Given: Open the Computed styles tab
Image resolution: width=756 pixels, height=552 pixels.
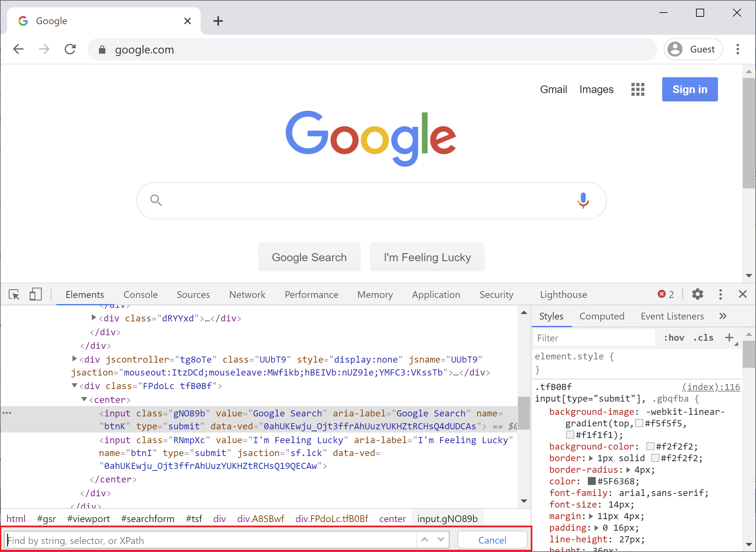Looking at the screenshot, I should tap(602, 316).
